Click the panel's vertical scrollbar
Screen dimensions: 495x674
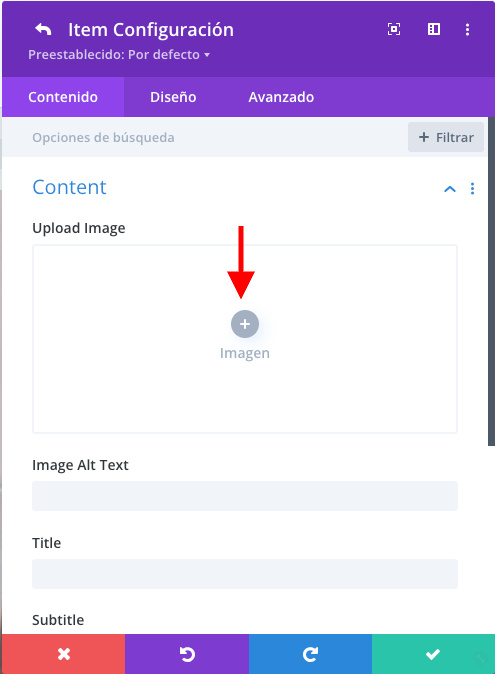(491, 282)
